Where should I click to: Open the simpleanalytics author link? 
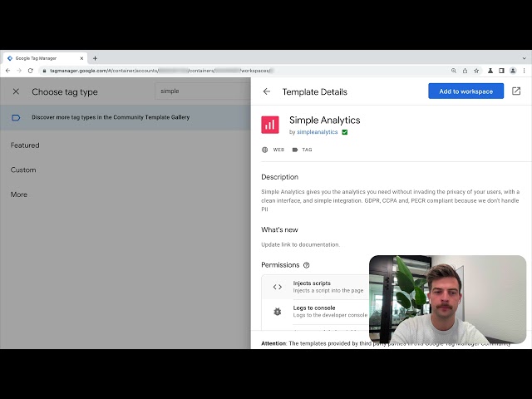click(x=318, y=132)
